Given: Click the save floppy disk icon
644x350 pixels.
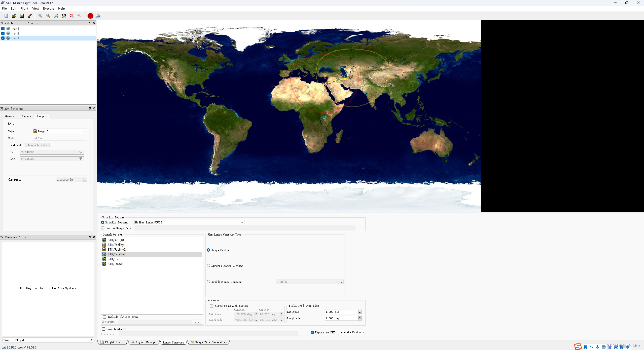Looking at the screenshot, I should 22,16.
